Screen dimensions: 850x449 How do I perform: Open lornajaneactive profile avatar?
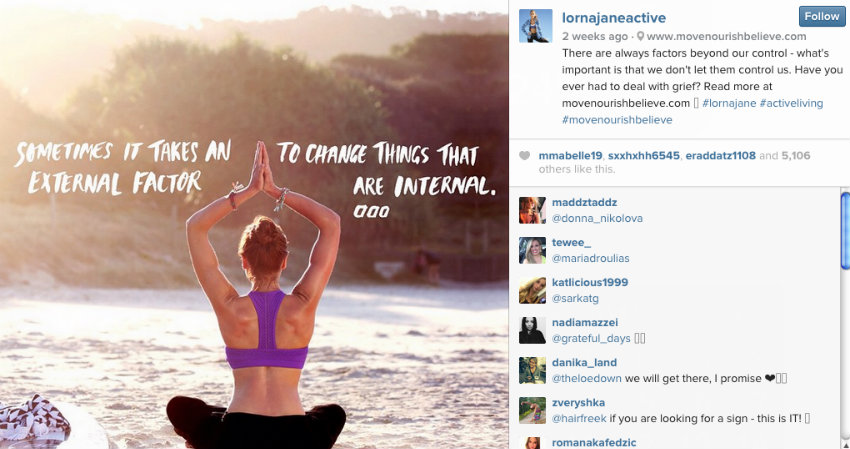[x=536, y=25]
